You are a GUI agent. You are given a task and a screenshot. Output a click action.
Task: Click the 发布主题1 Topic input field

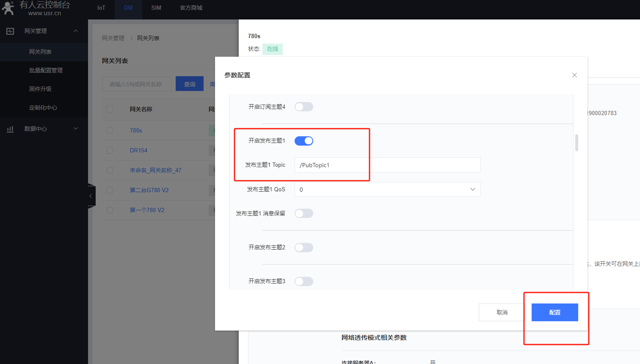(387, 165)
